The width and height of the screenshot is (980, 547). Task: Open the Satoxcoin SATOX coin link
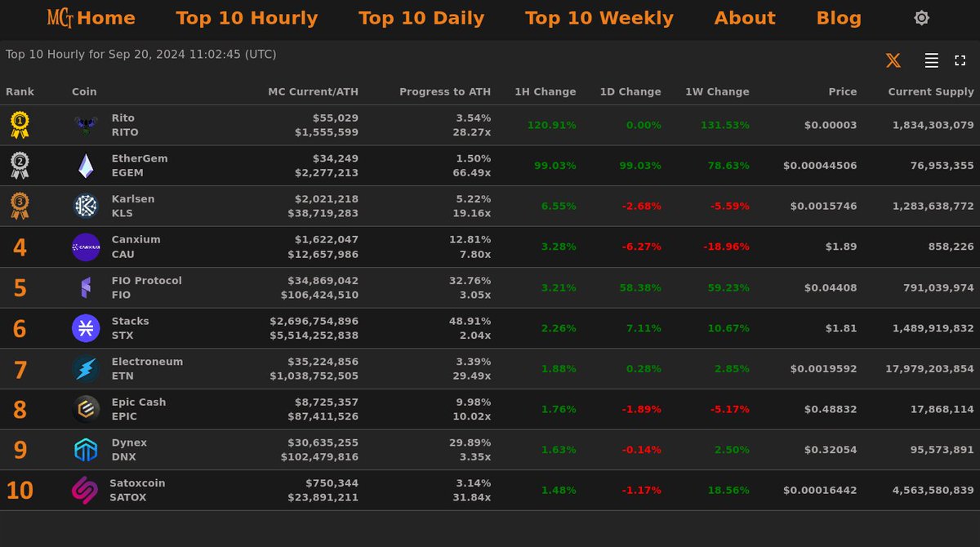[137, 491]
